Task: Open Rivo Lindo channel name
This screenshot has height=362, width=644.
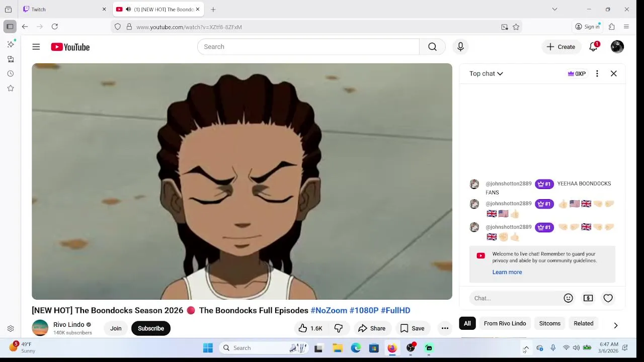Action: [68, 325]
